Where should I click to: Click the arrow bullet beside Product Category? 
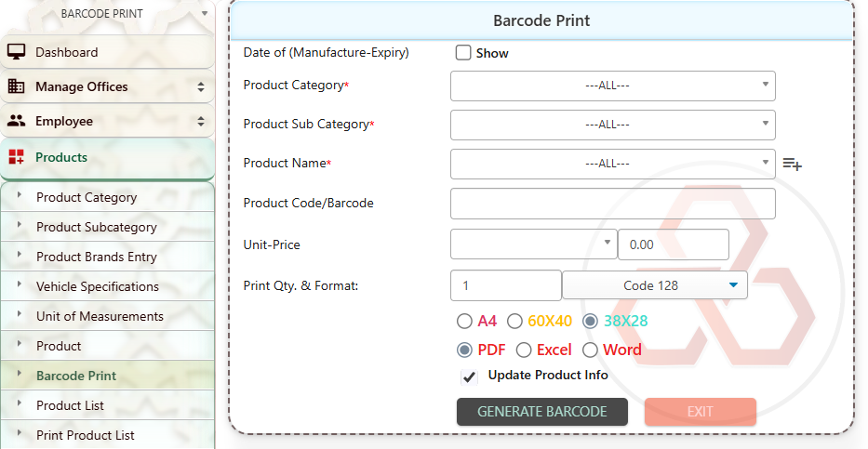(x=20, y=196)
